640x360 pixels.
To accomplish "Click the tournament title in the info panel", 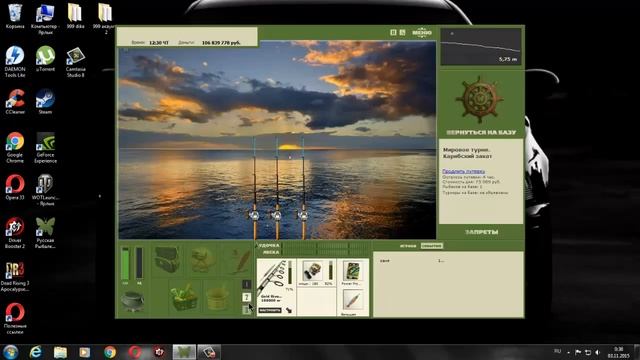I will click(467, 153).
